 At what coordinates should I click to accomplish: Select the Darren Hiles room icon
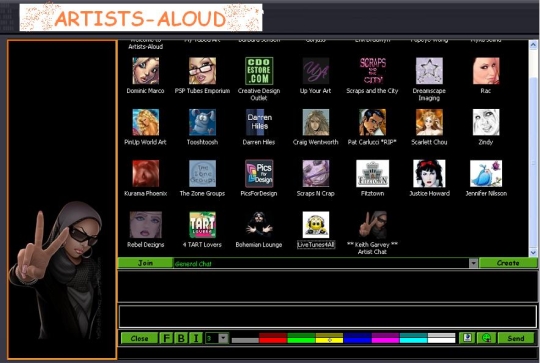(x=259, y=122)
